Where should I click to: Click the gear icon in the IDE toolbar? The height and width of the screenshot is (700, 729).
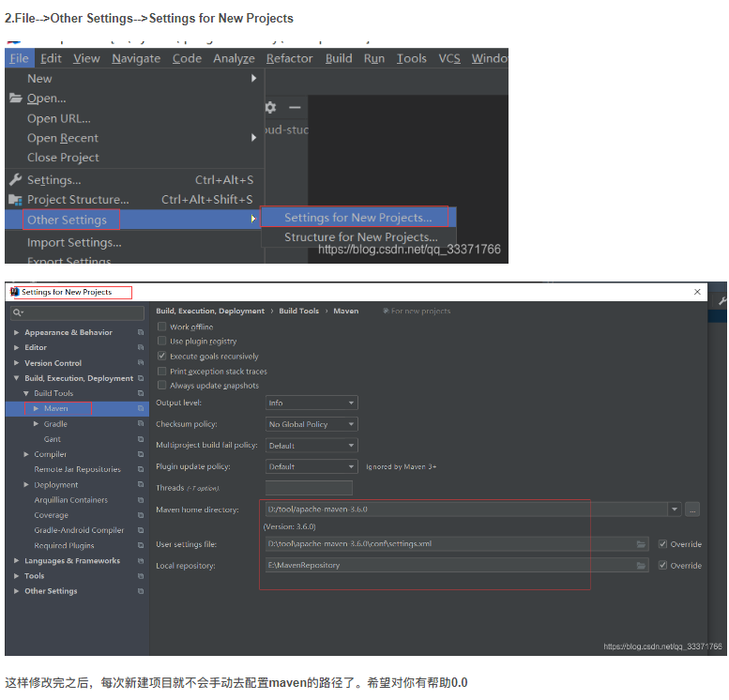tap(270, 108)
